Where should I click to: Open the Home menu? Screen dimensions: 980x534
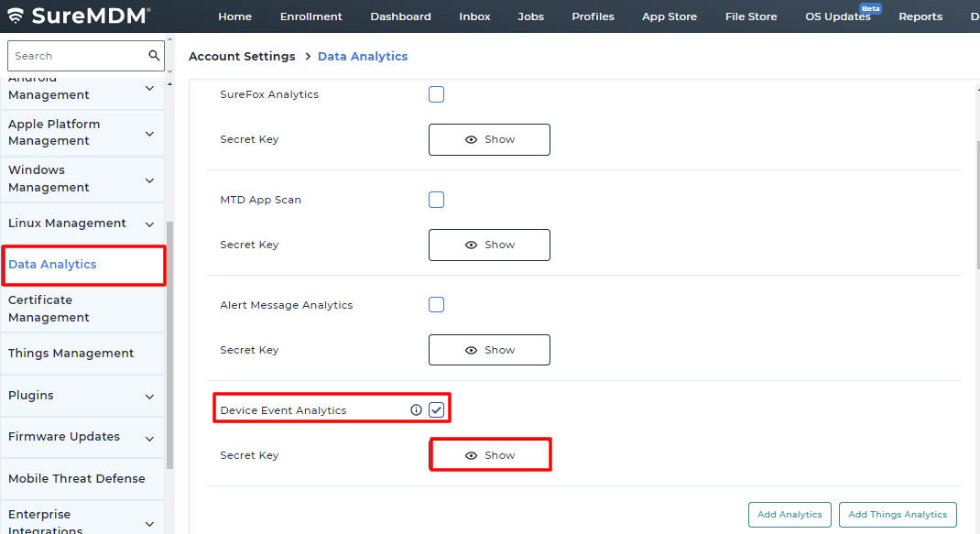coord(235,16)
